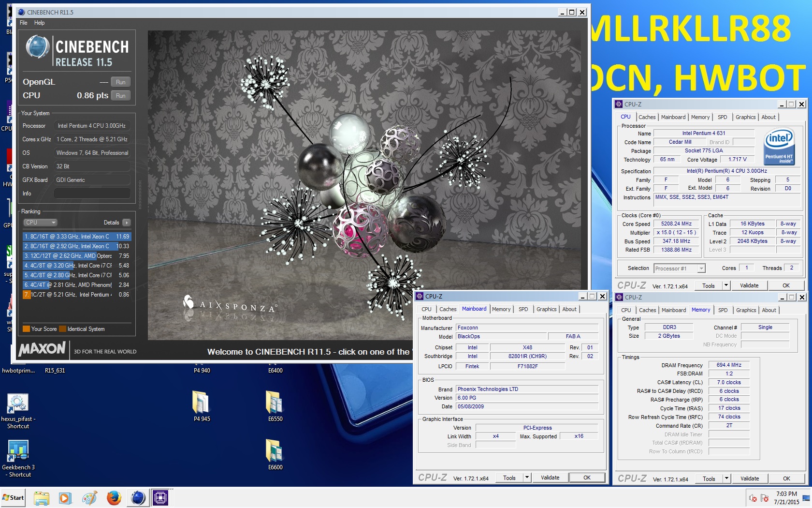Click the Info input field in Cinebench
The image size is (812, 508).
pos(92,194)
